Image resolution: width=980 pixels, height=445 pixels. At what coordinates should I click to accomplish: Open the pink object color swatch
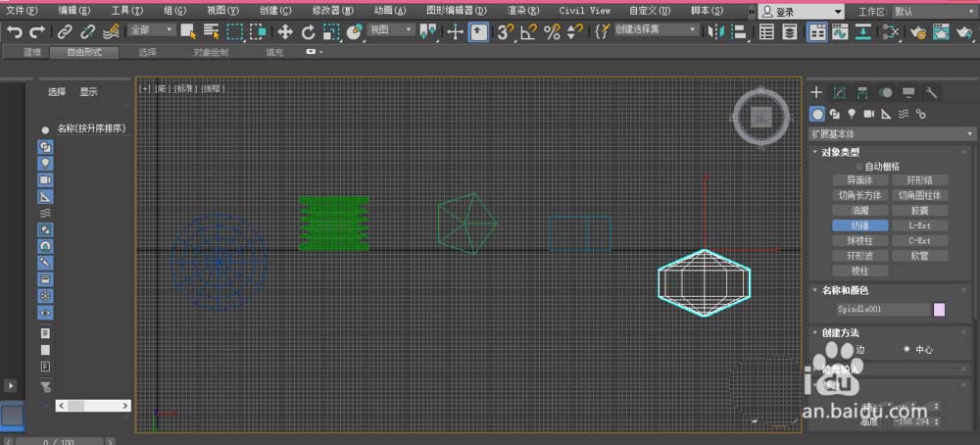click(939, 310)
